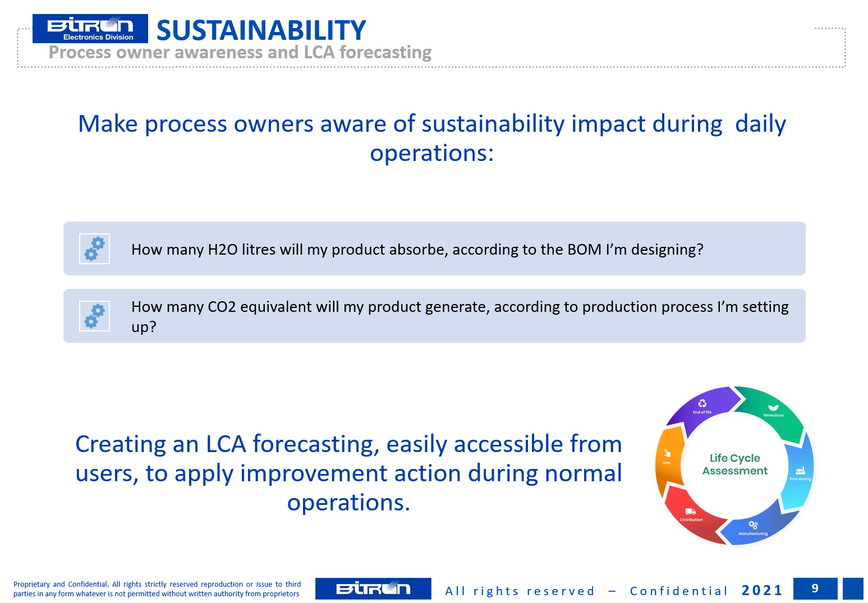Click the Process owner awareness subtitle
This screenshot has height=603, width=868.
click(240, 52)
